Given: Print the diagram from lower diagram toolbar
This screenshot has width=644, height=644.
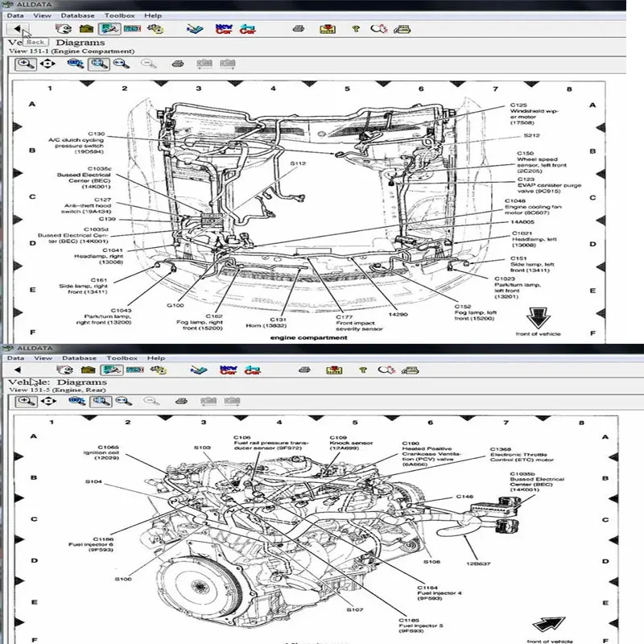Looking at the screenshot, I should coord(181,401).
